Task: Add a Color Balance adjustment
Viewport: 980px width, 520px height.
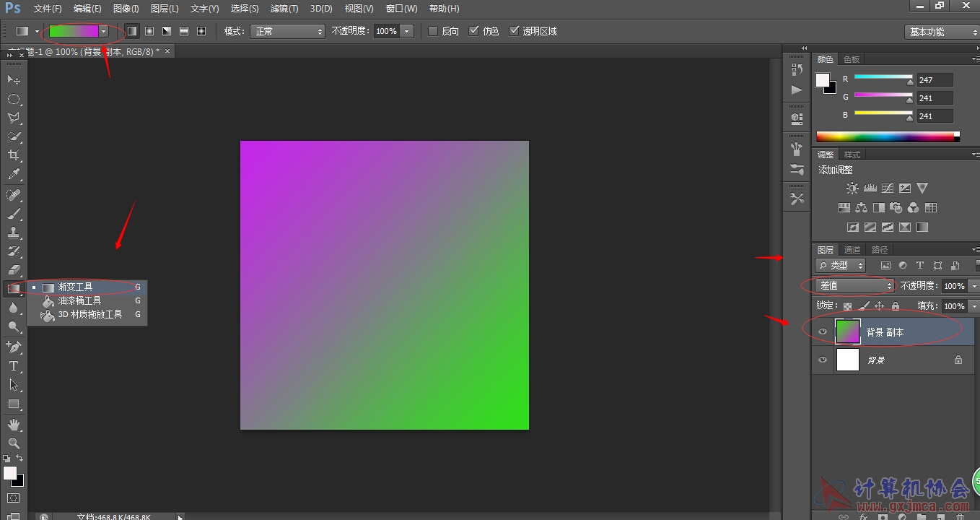Action: pyautogui.click(x=861, y=208)
